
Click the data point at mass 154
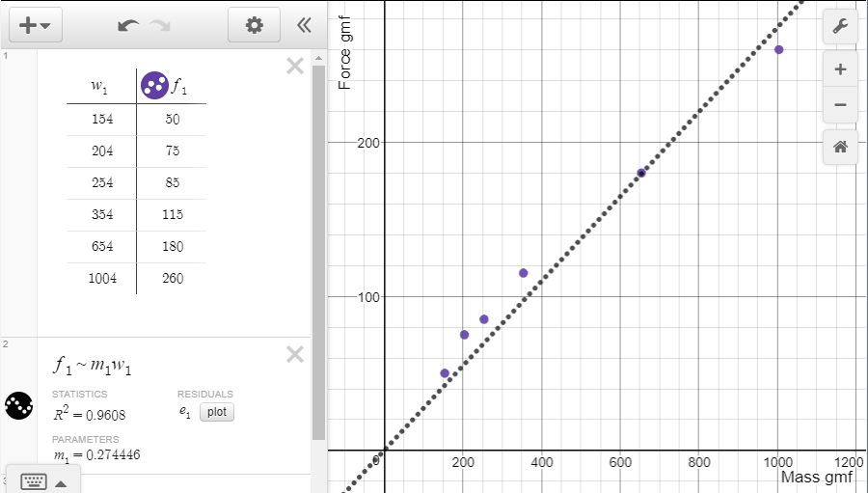click(445, 373)
